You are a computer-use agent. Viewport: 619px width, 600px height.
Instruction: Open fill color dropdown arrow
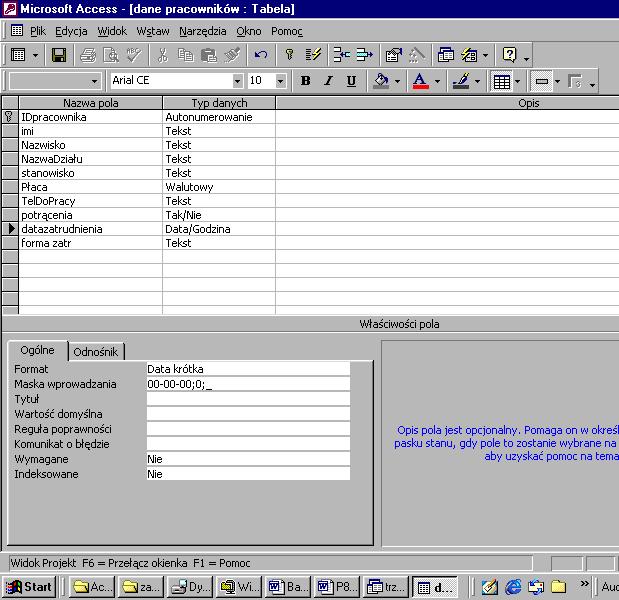[398, 81]
